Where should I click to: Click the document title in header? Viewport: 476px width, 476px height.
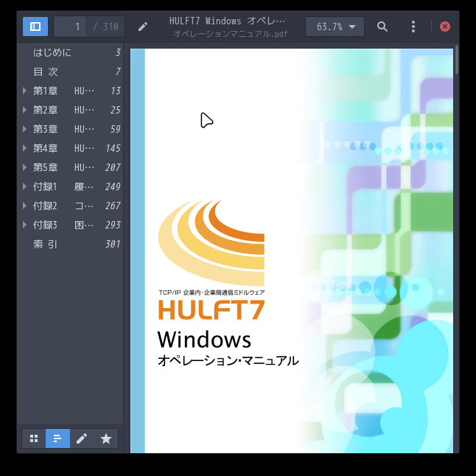coord(227,21)
